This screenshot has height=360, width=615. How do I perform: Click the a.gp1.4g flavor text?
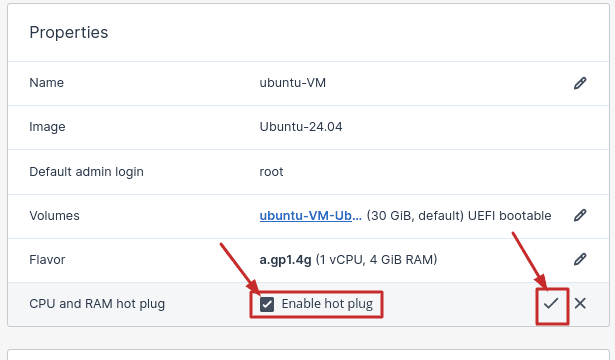pos(286,260)
